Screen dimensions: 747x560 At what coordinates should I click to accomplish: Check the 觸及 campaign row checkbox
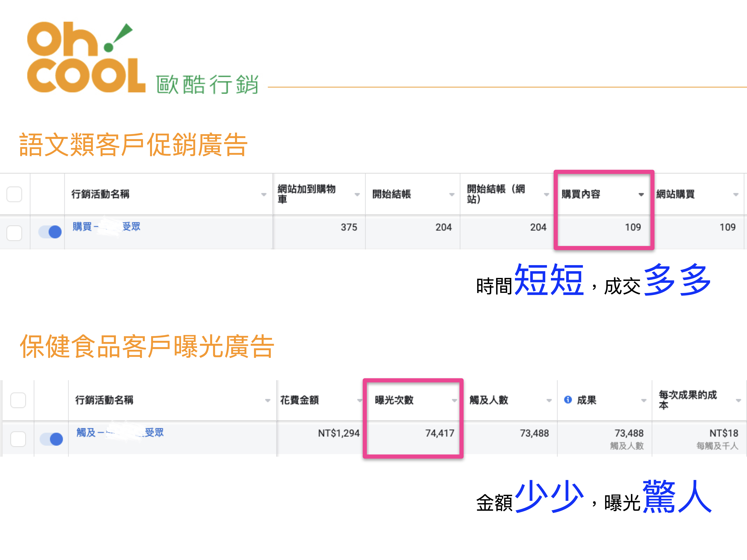pyautogui.click(x=18, y=439)
